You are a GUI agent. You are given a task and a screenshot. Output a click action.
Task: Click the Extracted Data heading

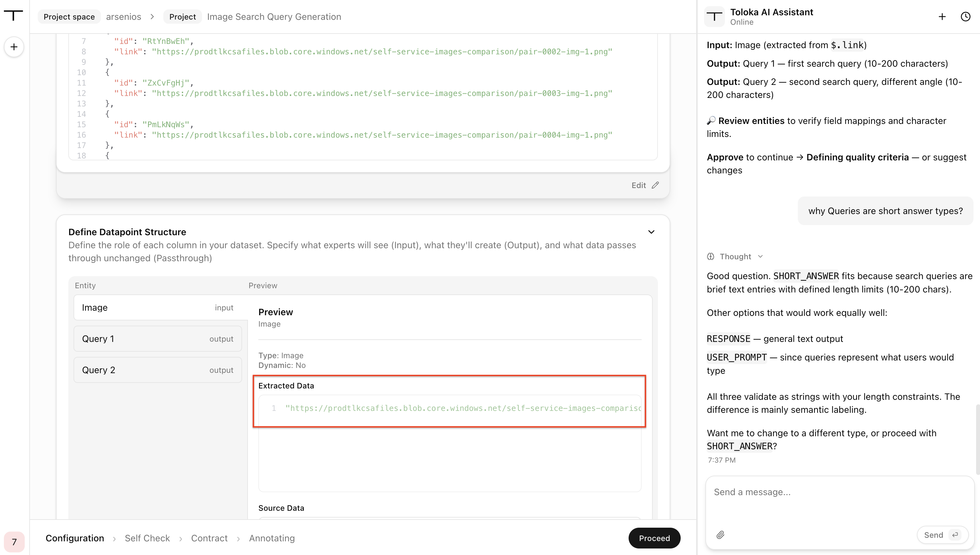[x=286, y=386]
